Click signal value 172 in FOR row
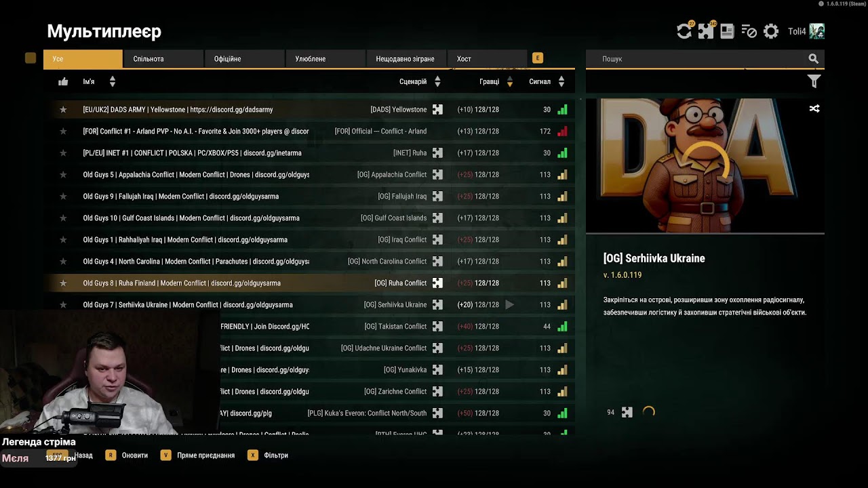The image size is (868, 488). [x=545, y=131]
